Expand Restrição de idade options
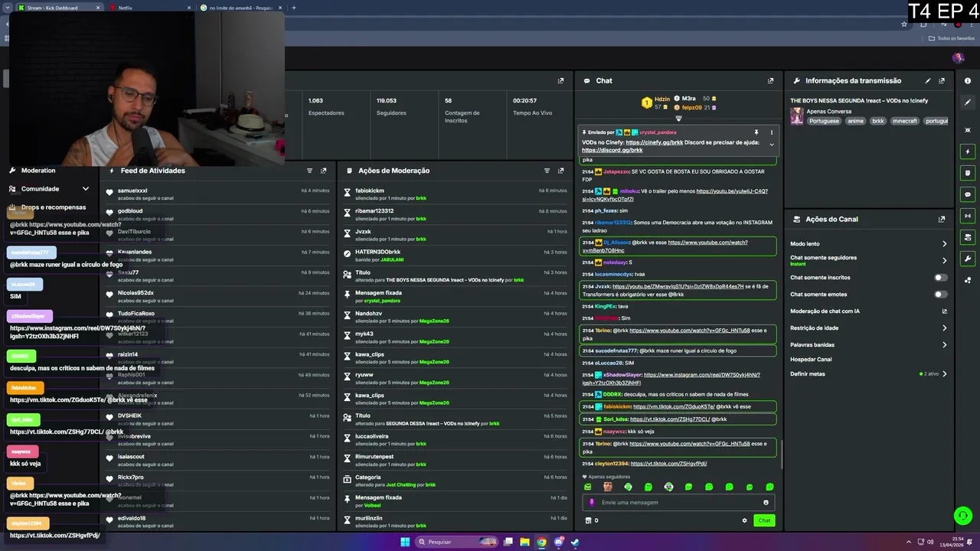 tap(944, 328)
